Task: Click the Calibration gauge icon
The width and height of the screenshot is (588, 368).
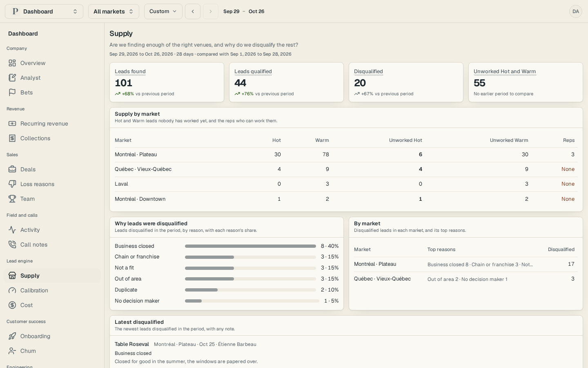Action: [12, 290]
